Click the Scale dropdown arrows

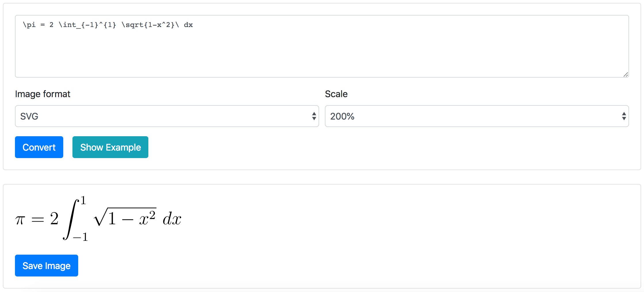click(x=624, y=116)
